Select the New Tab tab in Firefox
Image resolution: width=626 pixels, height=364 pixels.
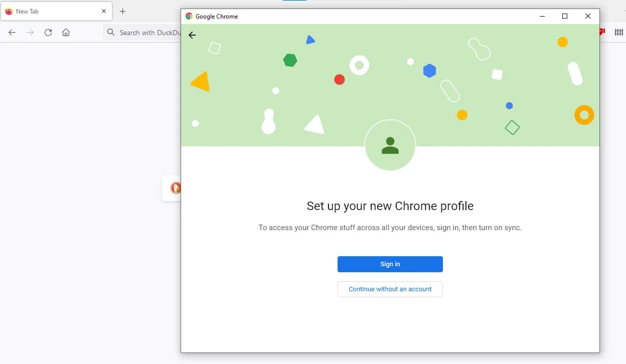[56, 11]
